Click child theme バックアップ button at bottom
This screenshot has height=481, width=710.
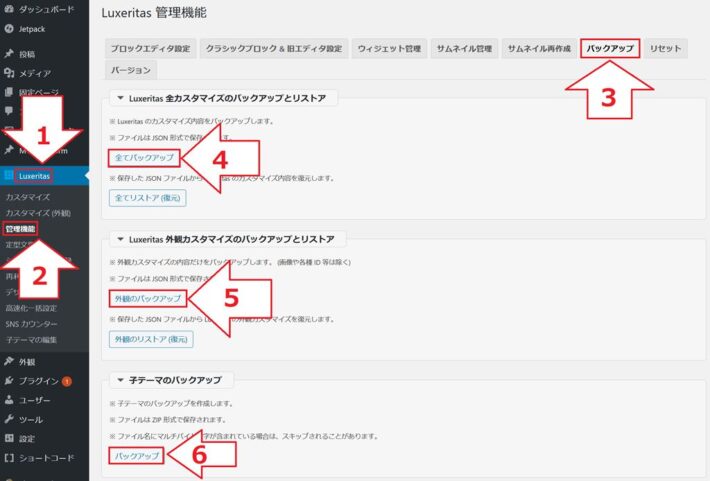(137, 456)
